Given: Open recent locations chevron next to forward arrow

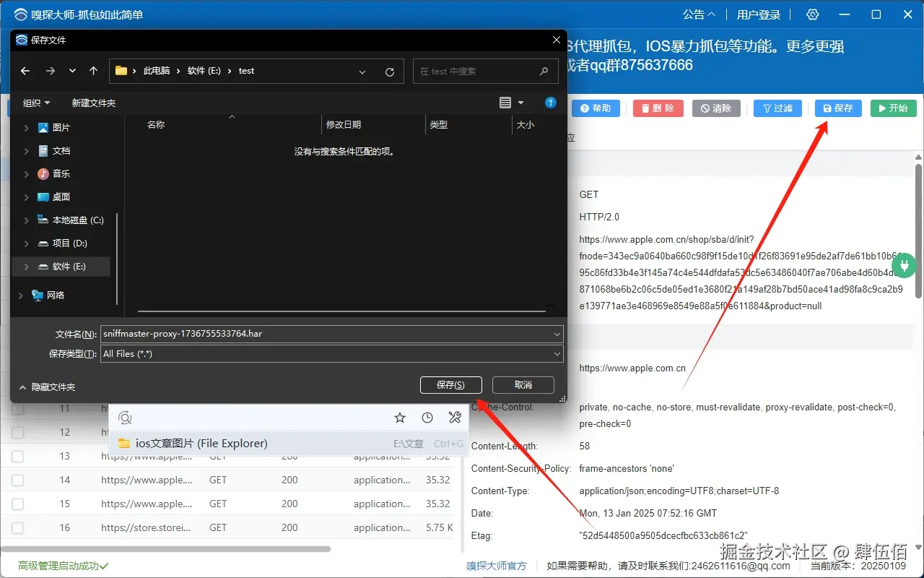Looking at the screenshot, I should [x=72, y=71].
